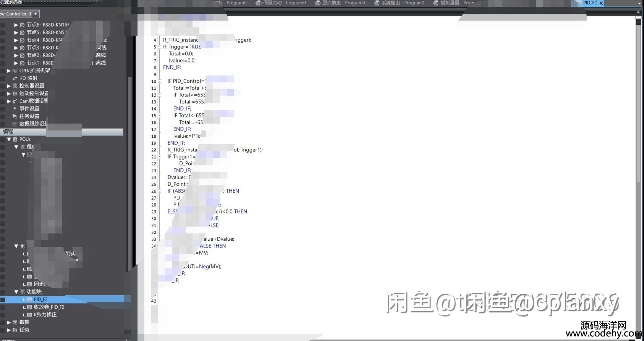Screen dimensions: 644x341
Task: Open 事件设置 in the explorer
Action: 29,109
